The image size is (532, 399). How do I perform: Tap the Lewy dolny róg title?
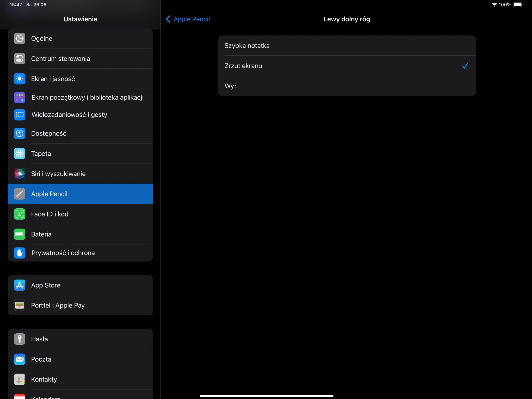click(x=347, y=19)
